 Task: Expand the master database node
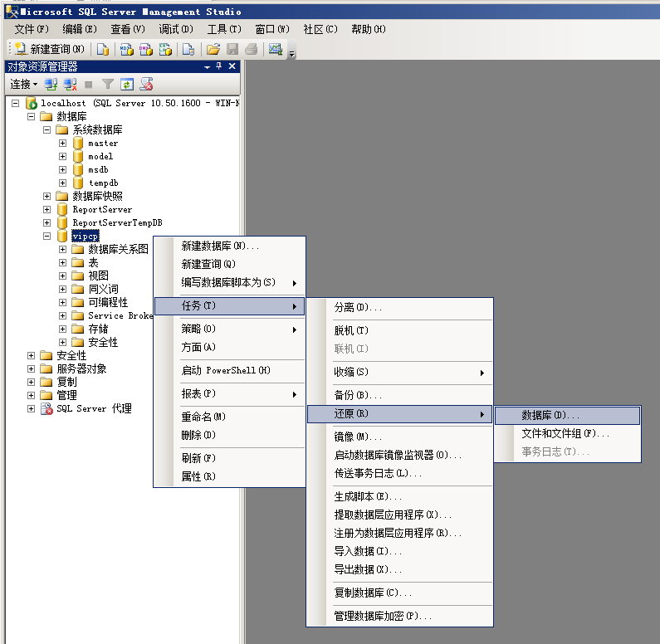pyautogui.click(x=63, y=143)
